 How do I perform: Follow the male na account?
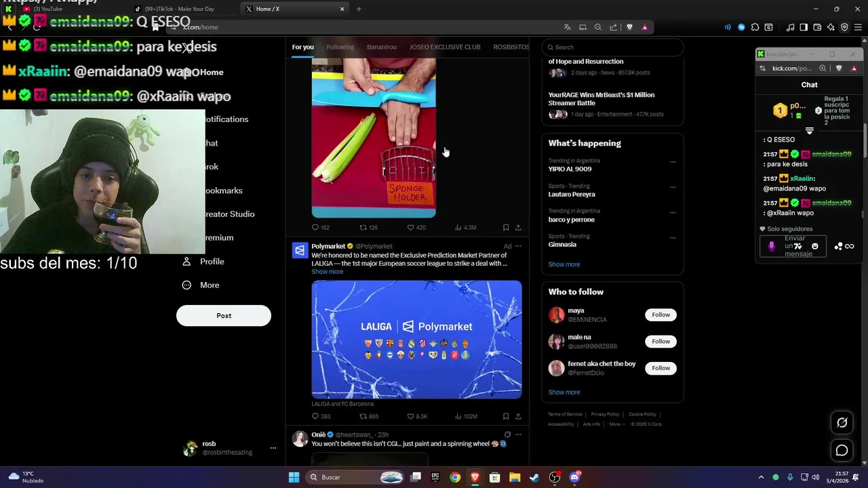pos(660,342)
